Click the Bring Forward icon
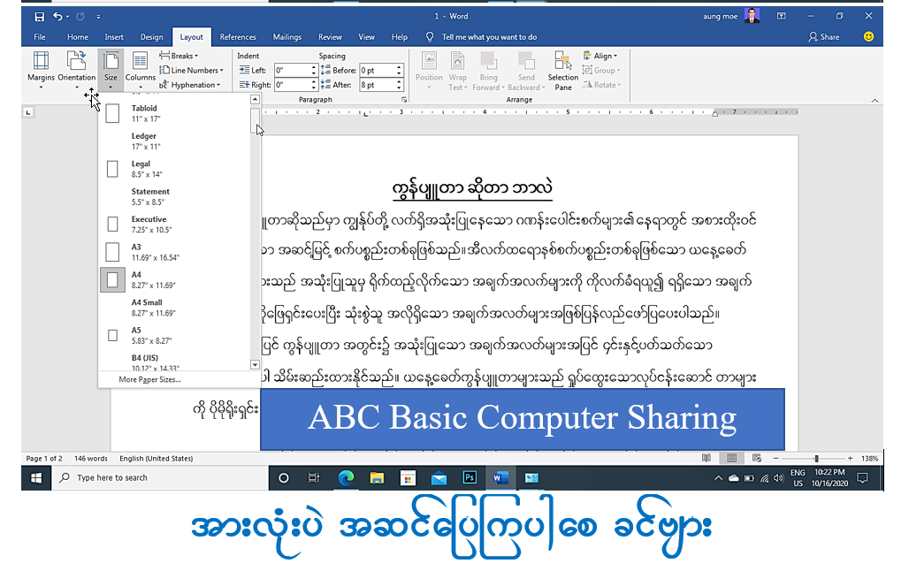Image resolution: width=924 pixels, height=571 pixels. [x=488, y=61]
